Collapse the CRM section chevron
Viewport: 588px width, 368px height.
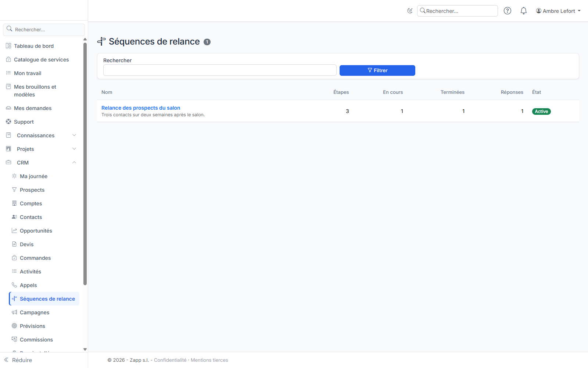coord(74,162)
